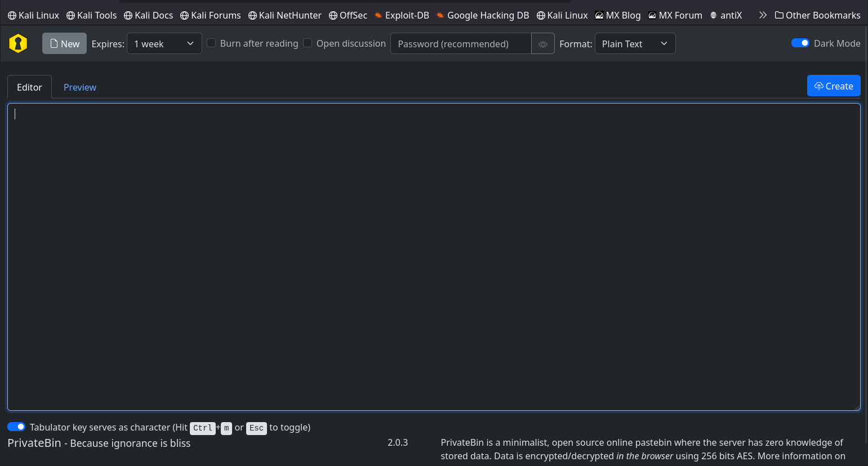Disable the Dark Mode switch
868x466 pixels.
pyautogui.click(x=800, y=43)
